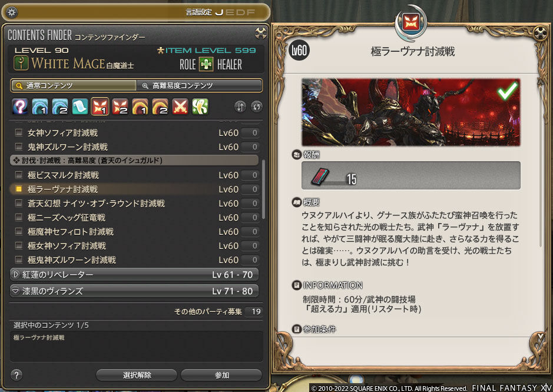The image size is (553, 392).
Task: Collapse the 討伐·討滅戦 高難易度 group header
Action: coord(134,161)
